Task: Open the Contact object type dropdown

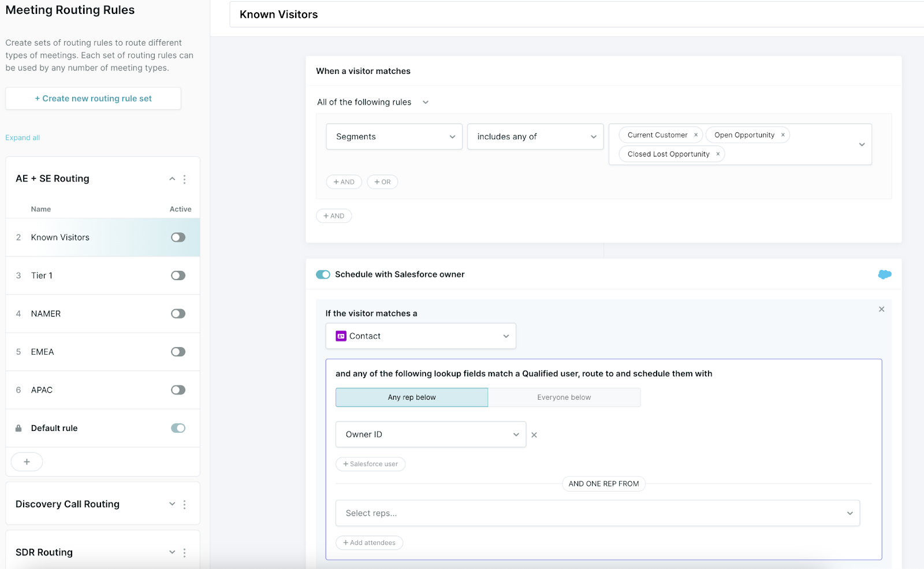Action: (x=421, y=336)
